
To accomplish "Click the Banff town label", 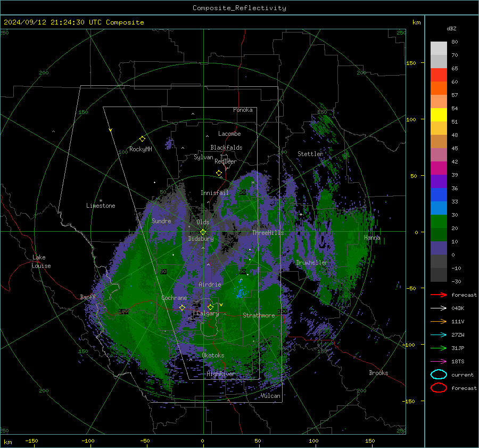I will (x=88, y=297).
